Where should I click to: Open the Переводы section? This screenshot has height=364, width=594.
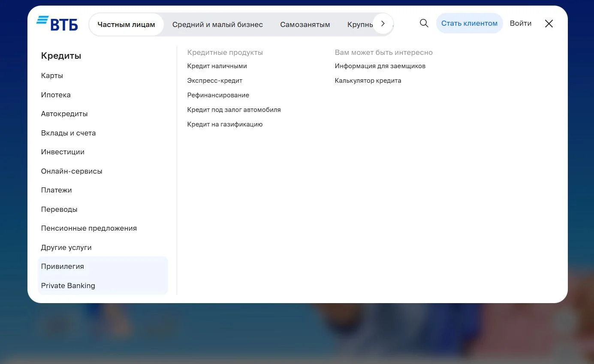pyautogui.click(x=59, y=209)
